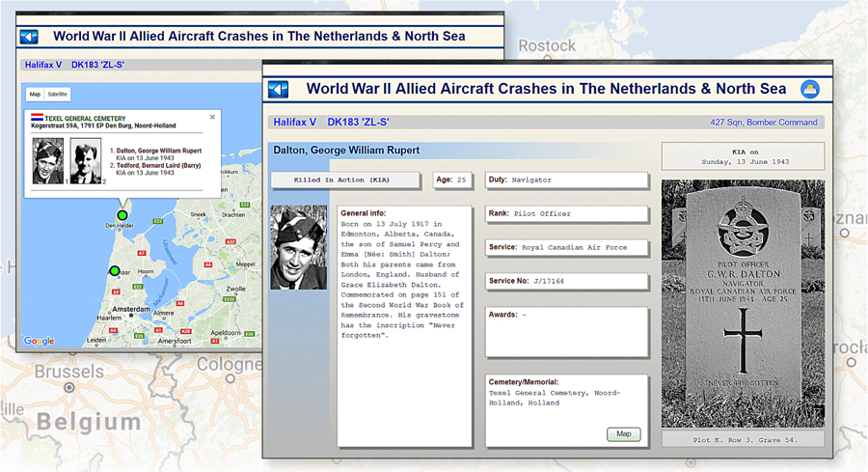The height and width of the screenshot is (472, 868).
Task: Open Dalton portrait thumbnail in map popup
Action: (x=48, y=161)
